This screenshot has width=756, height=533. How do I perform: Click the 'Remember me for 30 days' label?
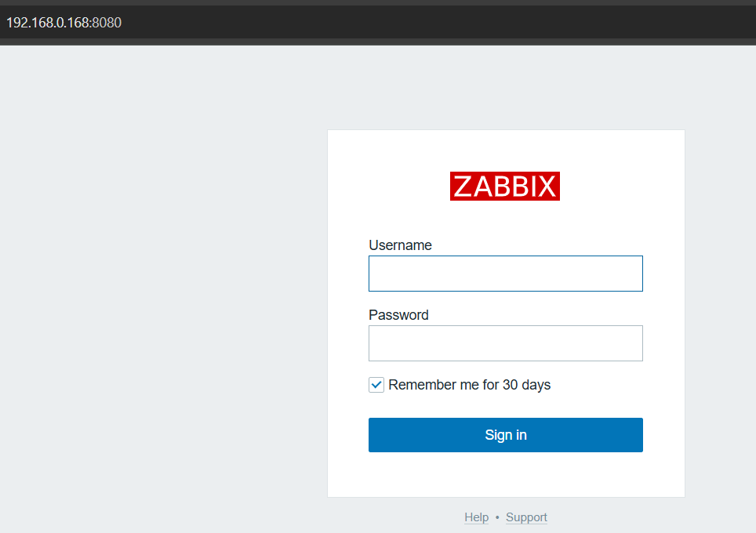click(469, 385)
